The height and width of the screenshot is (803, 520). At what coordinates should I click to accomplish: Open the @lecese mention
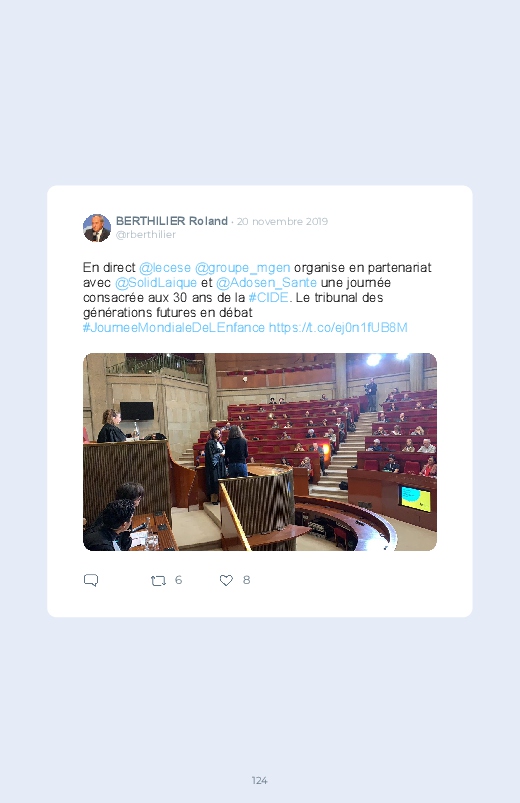click(x=165, y=268)
